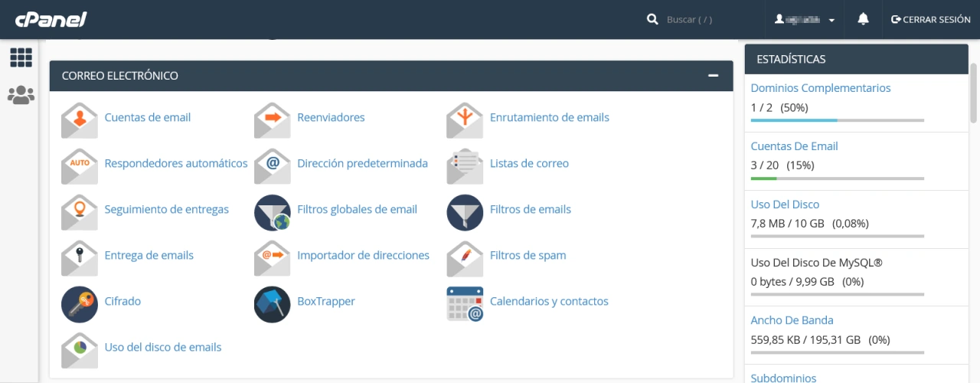Click the '3 / 20 (15%)' value

(x=782, y=165)
